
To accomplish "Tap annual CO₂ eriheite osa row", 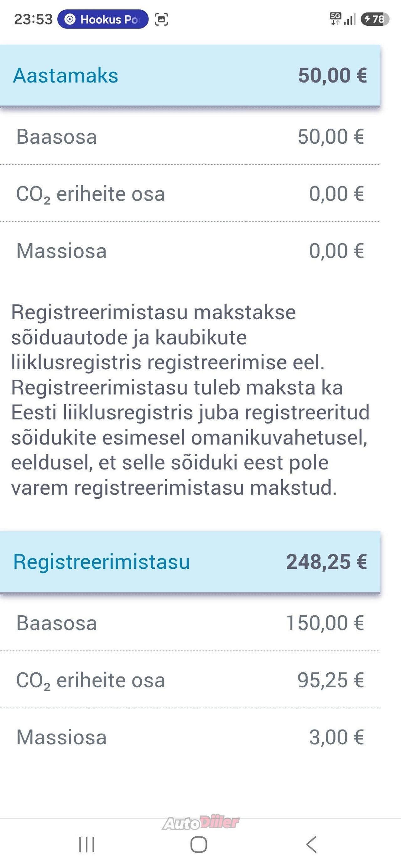I will pos(190,194).
